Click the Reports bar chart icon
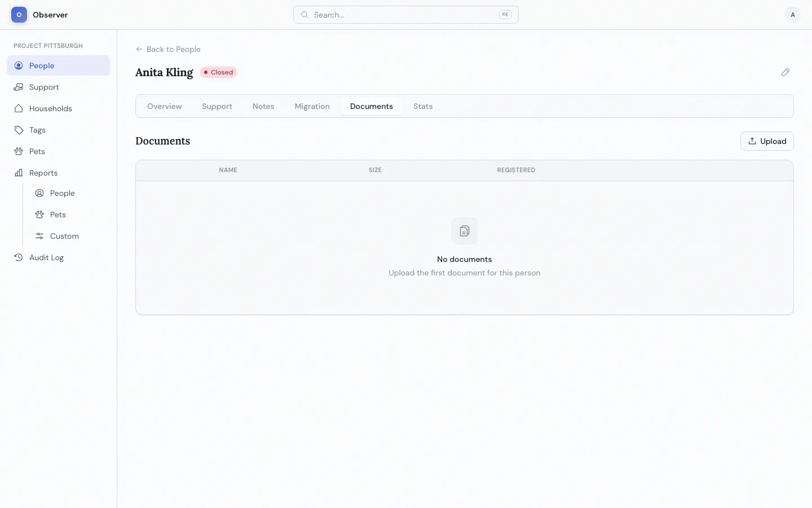812x508 pixels. (19, 173)
